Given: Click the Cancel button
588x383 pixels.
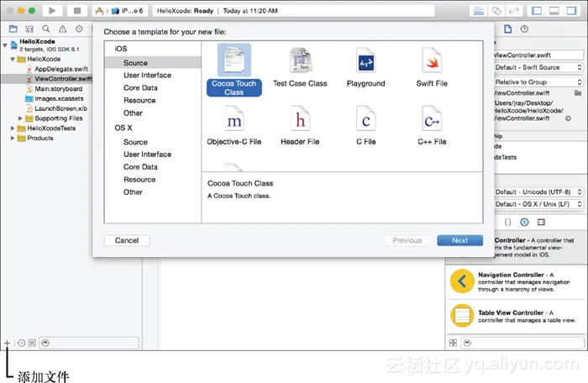Looking at the screenshot, I should (x=127, y=240).
